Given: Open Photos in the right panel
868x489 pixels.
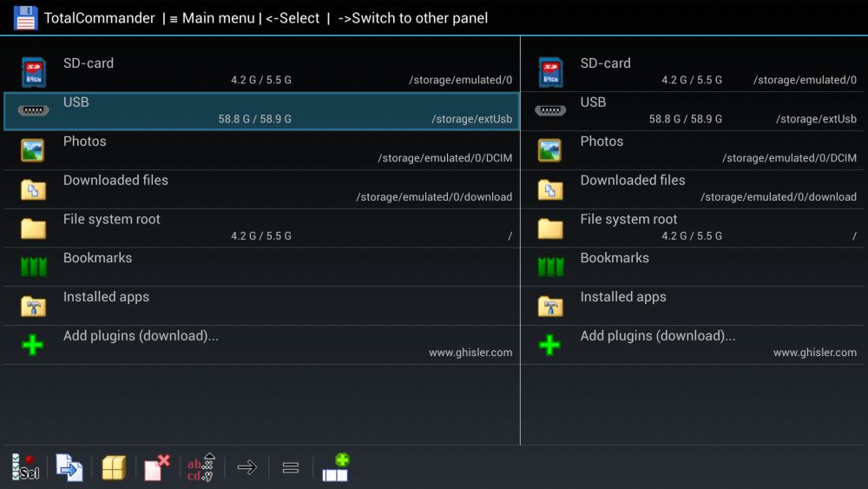Looking at the screenshot, I should [693, 150].
